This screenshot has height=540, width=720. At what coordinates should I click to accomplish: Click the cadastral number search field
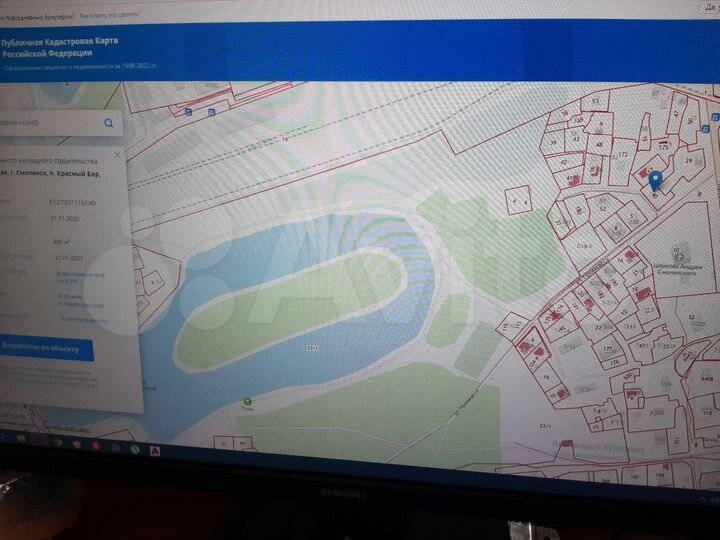(48, 122)
